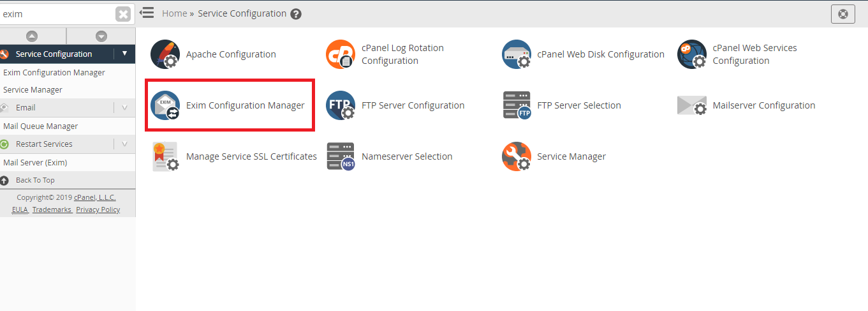868x311 pixels.
Task: Toggle the Restart Services section chevron
Action: click(x=124, y=144)
